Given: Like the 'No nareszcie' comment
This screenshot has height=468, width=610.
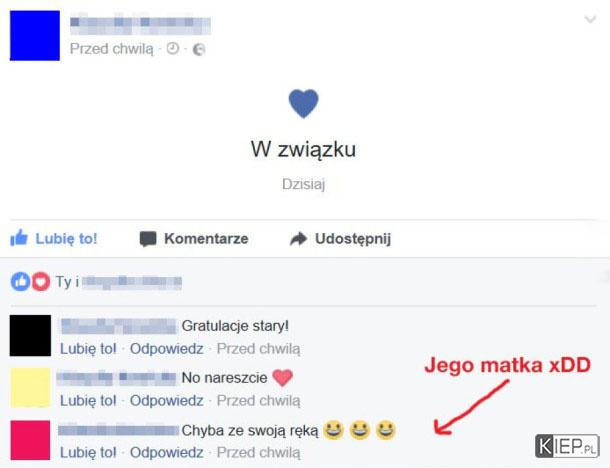Looking at the screenshot, I should [88, 400].
